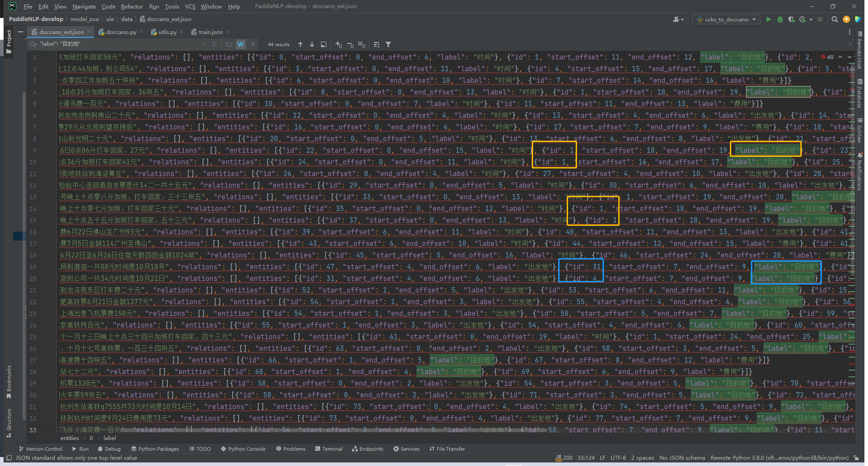Expand the profiler run options arrow
Screen dimensions: 868x466
pyautogui.click(x=811, y=19)
